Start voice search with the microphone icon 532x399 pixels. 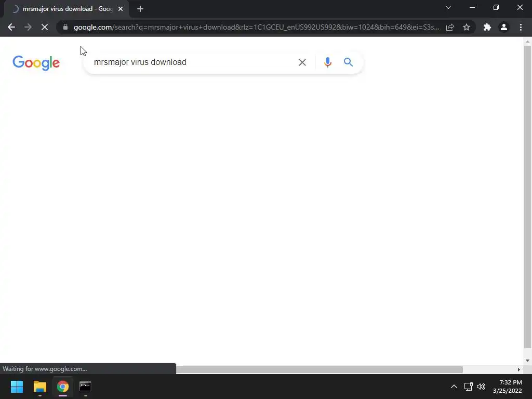(327, 62)
